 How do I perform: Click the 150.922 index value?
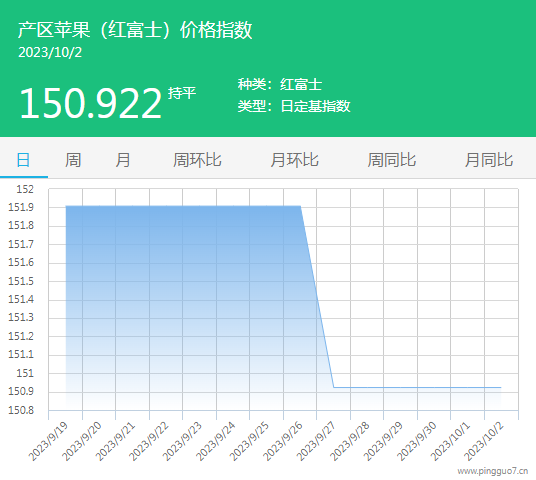click(x=90, y=103)
